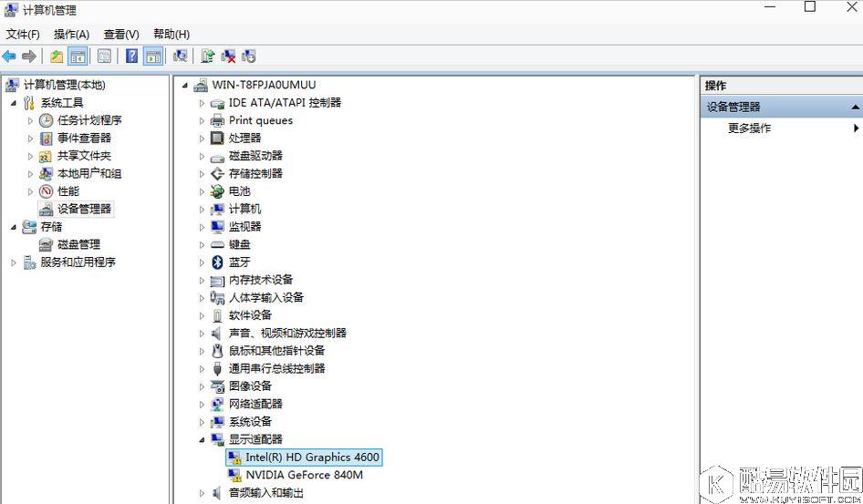Click the Disable device down-arrow icon
This screenshot has height=504, width=863.
(249, 57)
